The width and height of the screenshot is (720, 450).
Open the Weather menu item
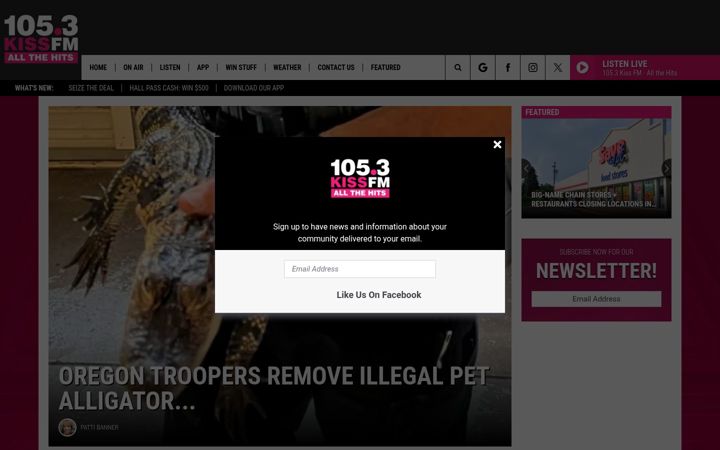click(287, 68)
